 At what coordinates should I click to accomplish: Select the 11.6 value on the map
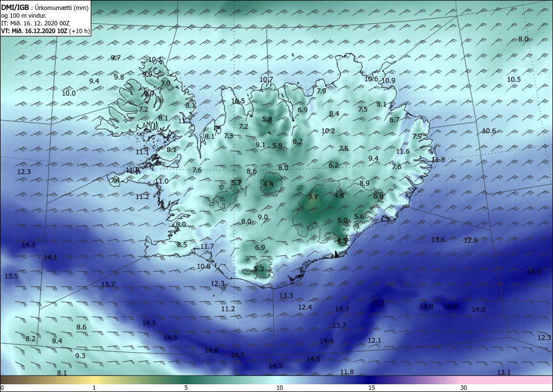(x=403, y=151)
